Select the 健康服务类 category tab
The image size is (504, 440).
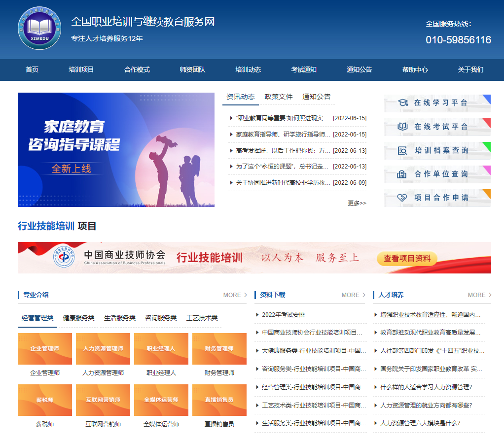tap(78, 318)
